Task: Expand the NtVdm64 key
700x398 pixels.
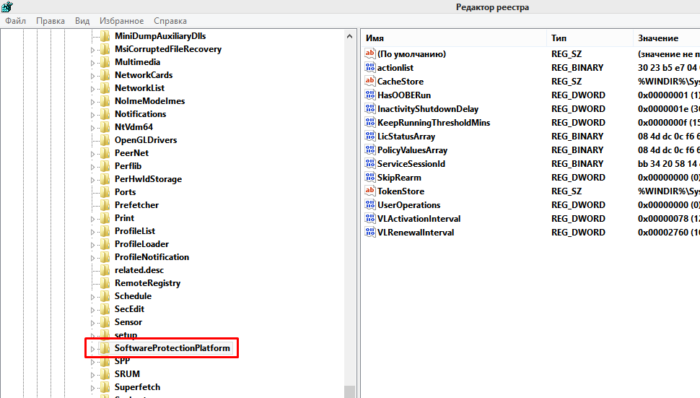Action: pos(93,128)
